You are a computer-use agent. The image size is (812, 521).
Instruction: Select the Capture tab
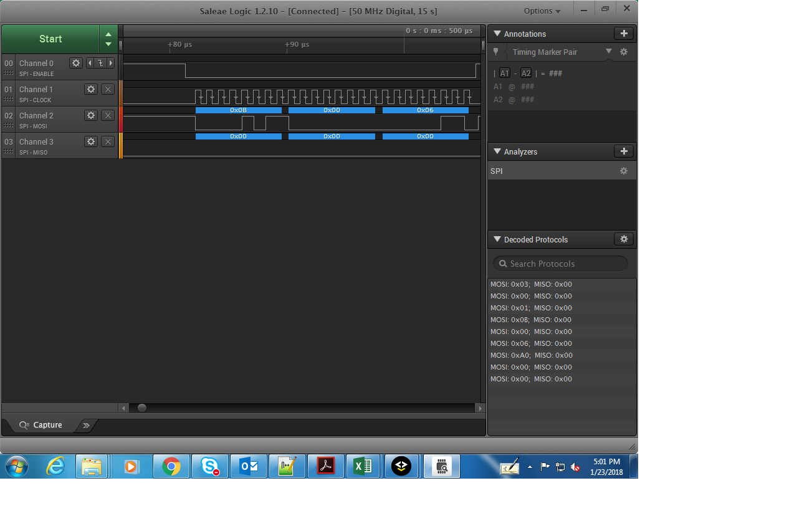coord(41,425)
